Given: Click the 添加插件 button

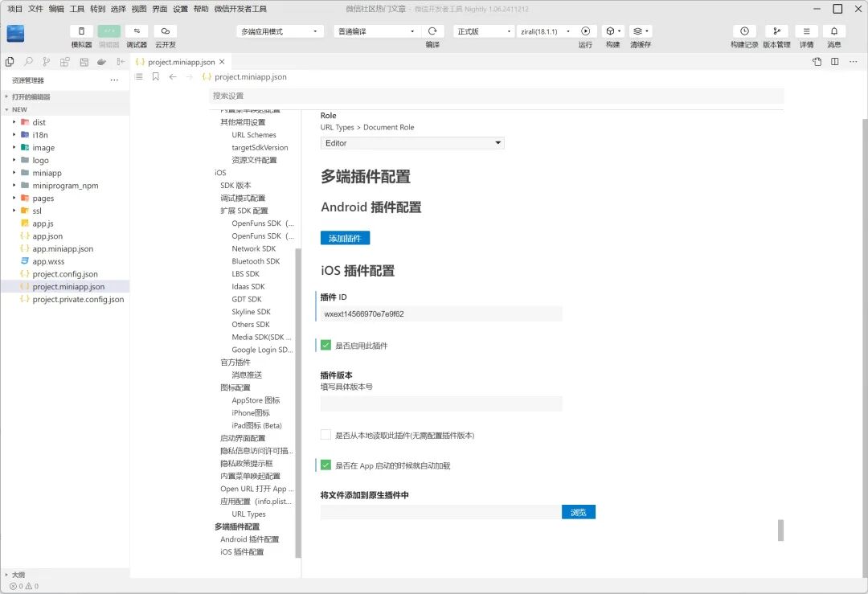Looking at the screenshot, I should tap(345, 238).
